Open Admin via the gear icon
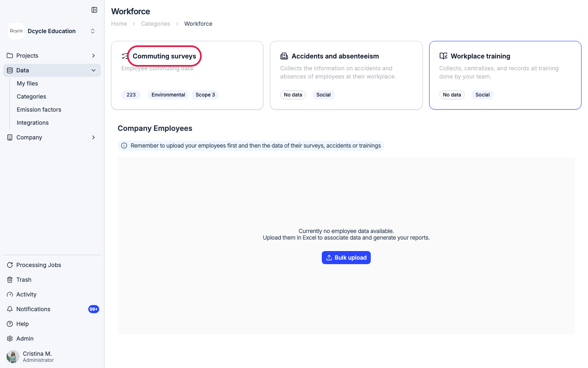This screenshot has width=588, height=368. tap(10, 339)
